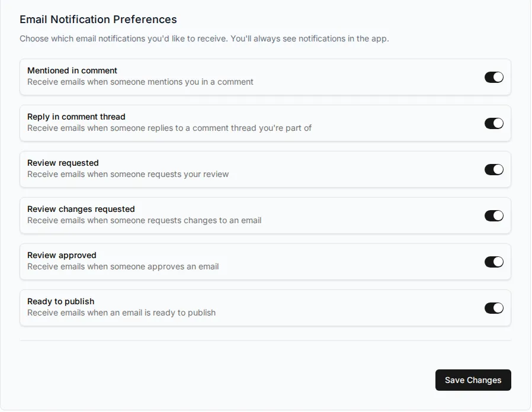
Task: Click 'Reply in comment thread' label
Action: point(76,117)
